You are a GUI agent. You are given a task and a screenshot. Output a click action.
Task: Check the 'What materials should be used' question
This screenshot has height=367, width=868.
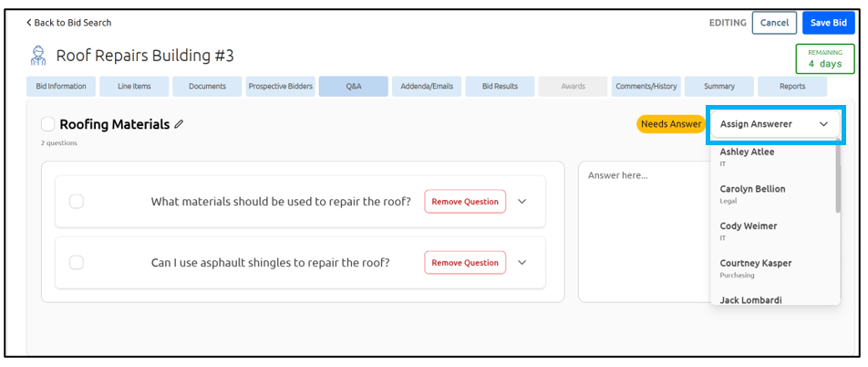[x=77, y=202]
